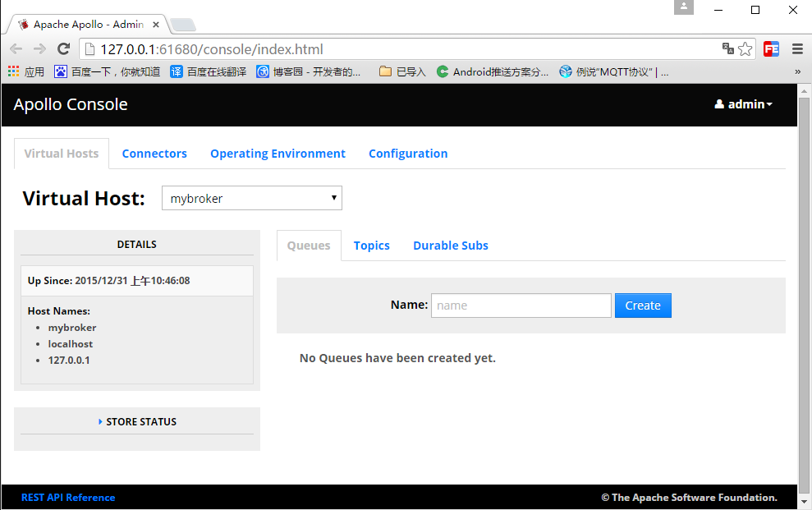Open the Chrome hamburger menu
Screen dimensions: 812x510
coord(797,49)
